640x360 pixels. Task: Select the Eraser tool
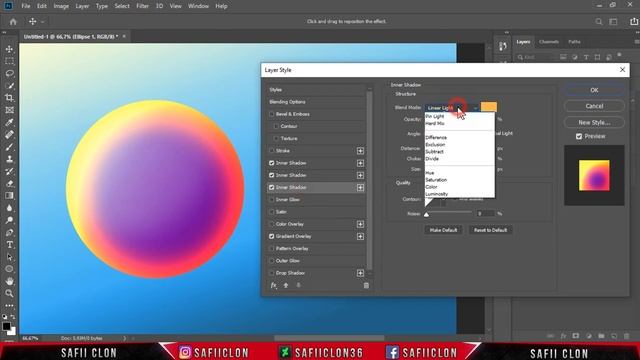[x=9, y=184]
